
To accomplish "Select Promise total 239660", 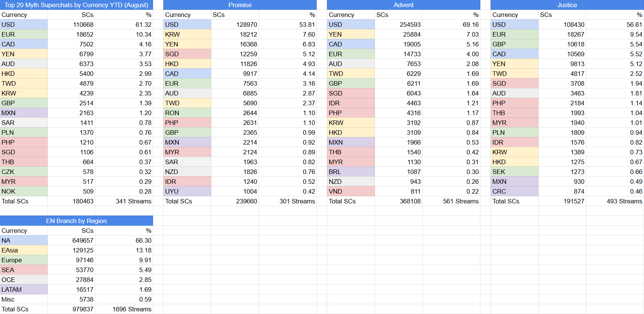I will (x=235, y=201).
